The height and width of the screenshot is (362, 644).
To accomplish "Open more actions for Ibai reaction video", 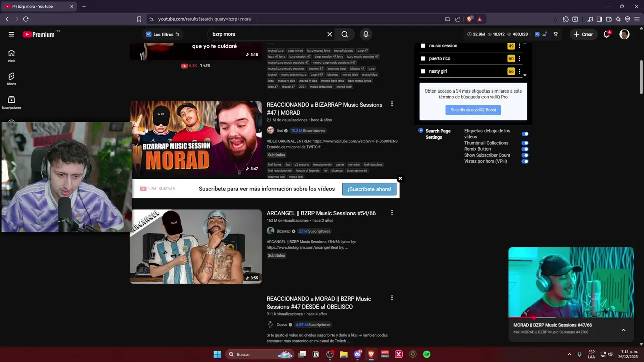I will (392, 104).
